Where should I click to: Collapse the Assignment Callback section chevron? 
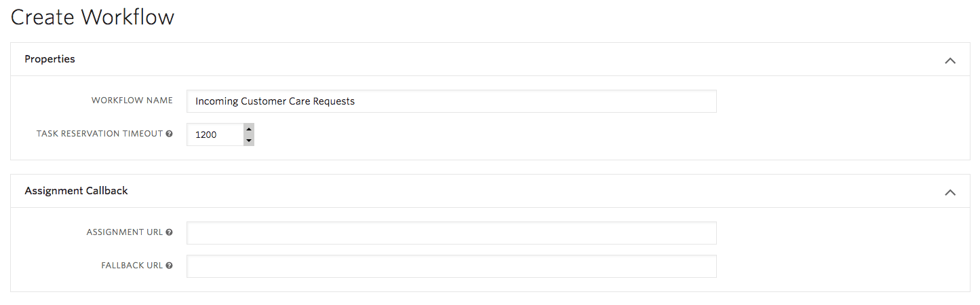[x=950, y=192]
